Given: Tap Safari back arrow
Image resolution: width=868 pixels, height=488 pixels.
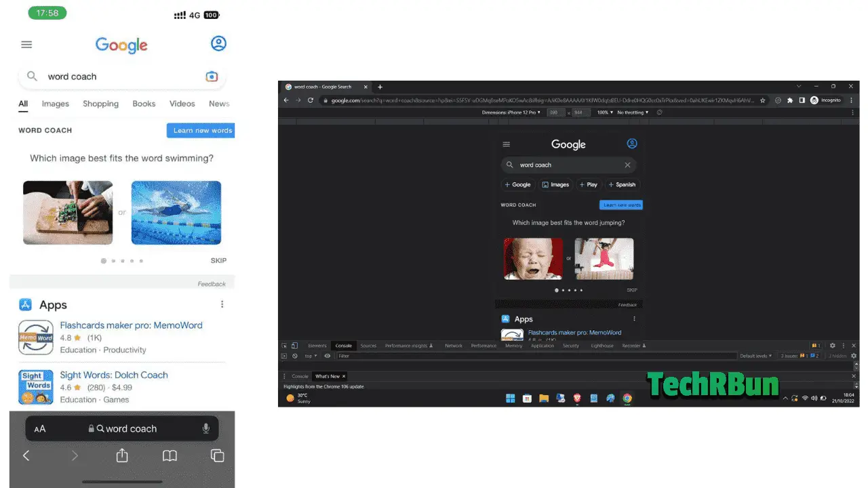Looking at the screenshot, I should (26, 455).
